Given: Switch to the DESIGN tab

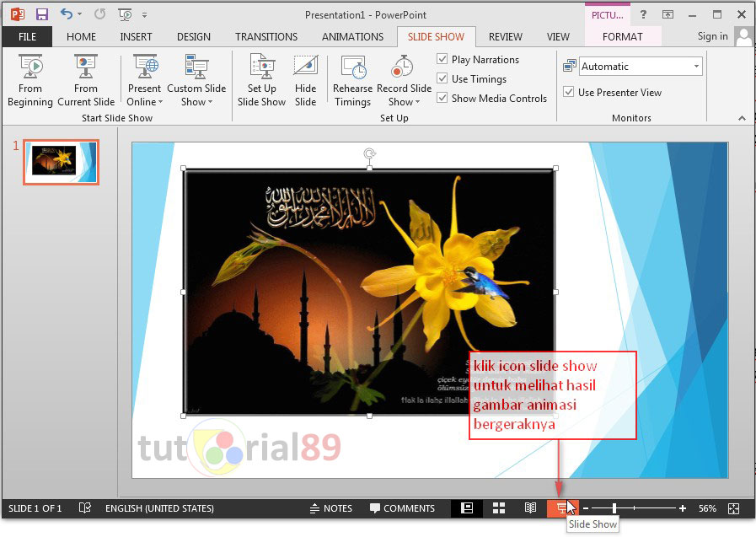Looking at the screenshot, I should coord(193,36).
